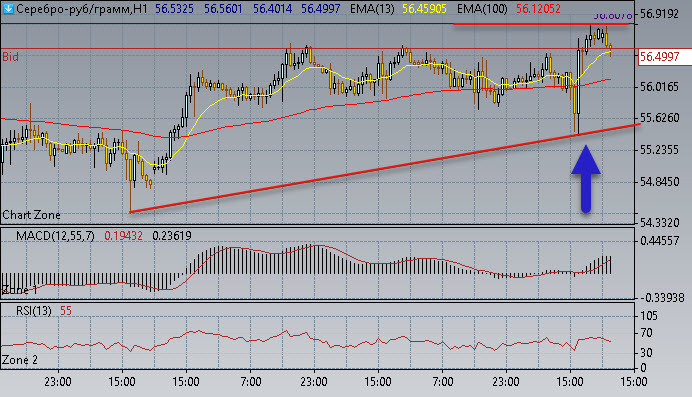The width and height of the screenshot is (692, 397).
Task: Click the 56.0165 price axis level
Action: pos(659,86)
